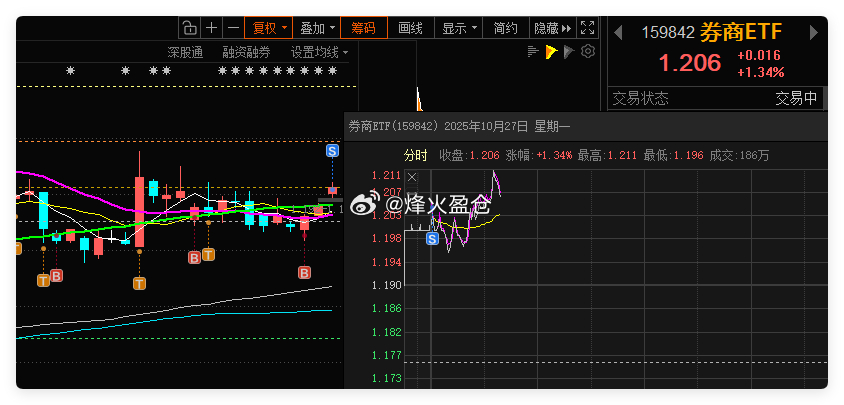
Task: Zoom in the K-line with plus icon
Action: pyautogui.click(x=212, y=27)
